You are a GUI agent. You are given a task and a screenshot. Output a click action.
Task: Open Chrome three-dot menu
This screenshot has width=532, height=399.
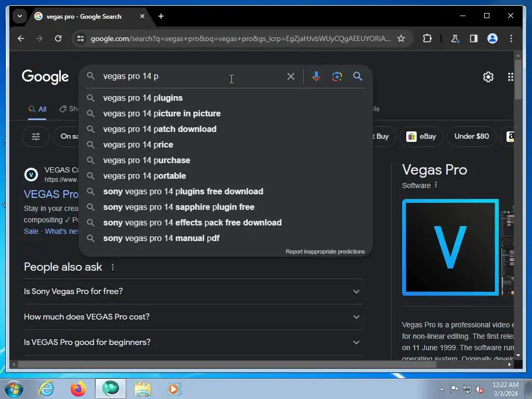[x=511, y=38]
